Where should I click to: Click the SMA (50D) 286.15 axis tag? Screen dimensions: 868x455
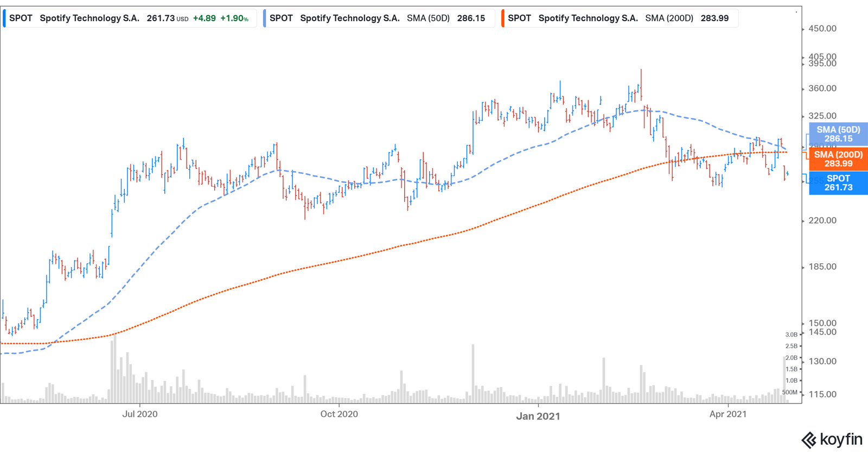pos(838,134)
